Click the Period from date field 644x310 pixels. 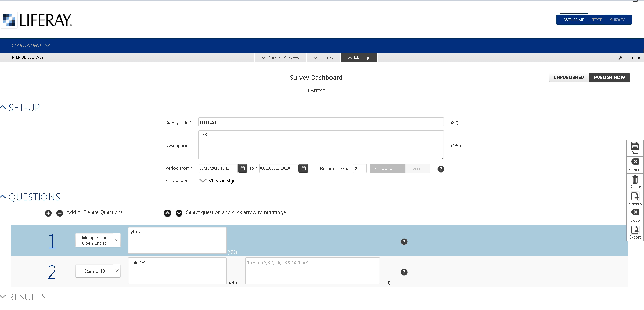(218, 168)
